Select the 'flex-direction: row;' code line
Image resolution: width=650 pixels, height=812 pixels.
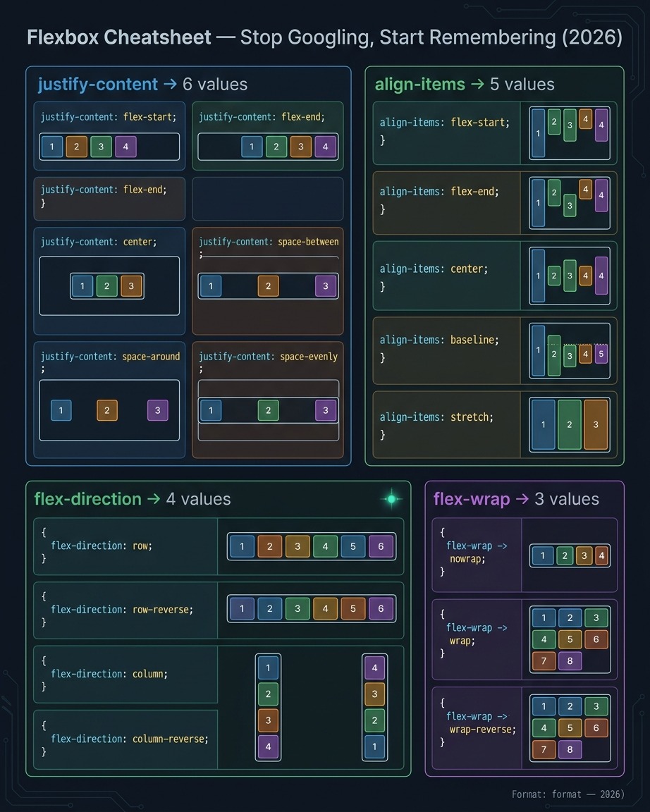(102, 546)
